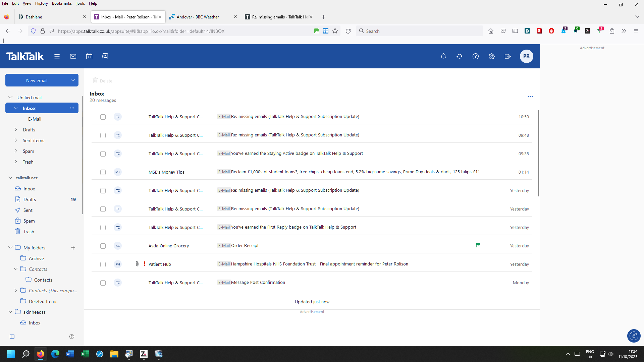The width and height of the screenshot is (644, 362).
Task: Tick the Patient Hub email checkbox
Action: click(x=103, y=264)
